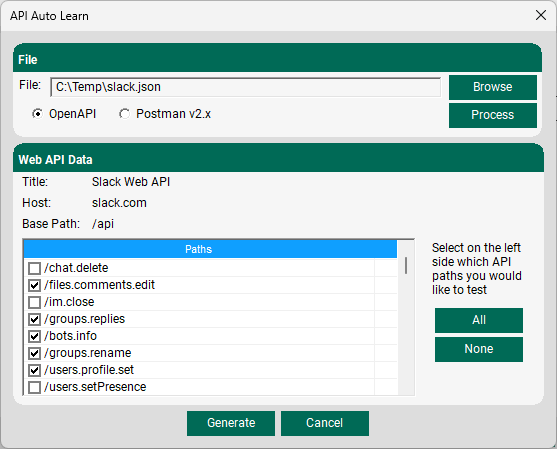
Task: Click the Browse button
Action: tap(493, 87)
